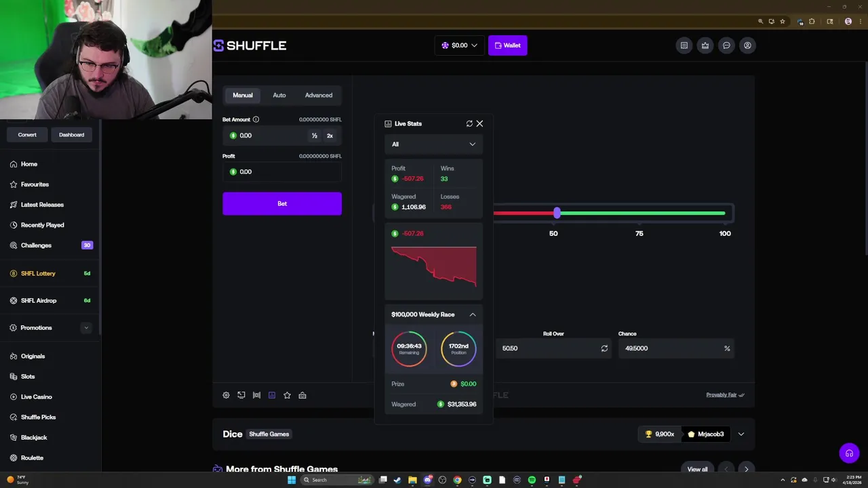This screenshot has height=488, width=868.
Task: Click the Convert button
Action: tap(27, 135)
